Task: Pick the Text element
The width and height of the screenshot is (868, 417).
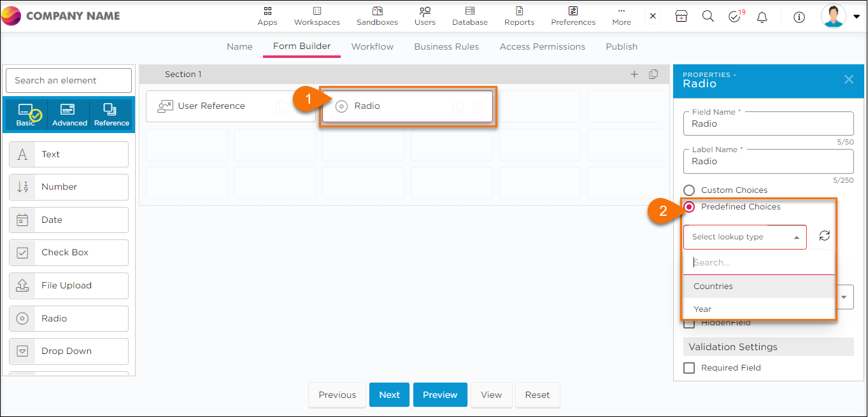Action: (x=69, y=154)
